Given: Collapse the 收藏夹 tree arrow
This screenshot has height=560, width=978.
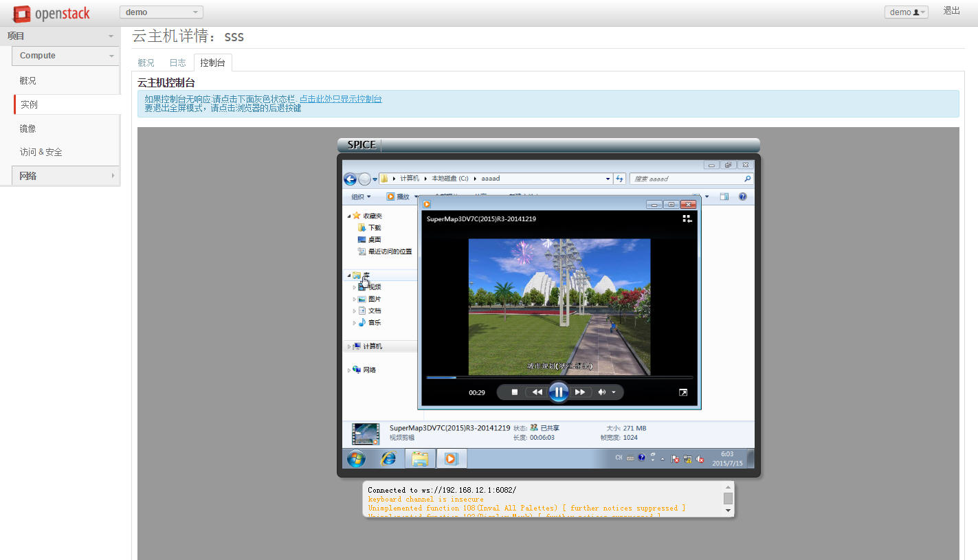Looking at the screenshot, I should 349,216.
